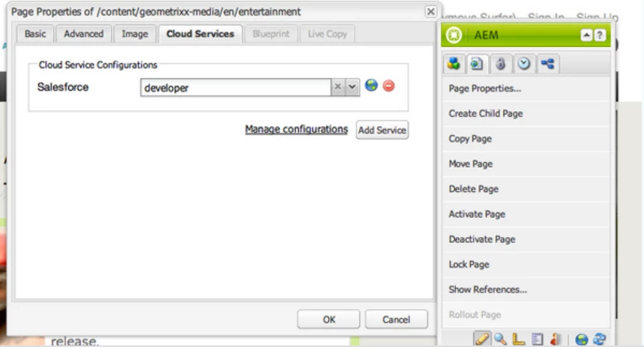644x349 pixels.
Task: Switch to the Image tab
Action: (x=135, y=34)
